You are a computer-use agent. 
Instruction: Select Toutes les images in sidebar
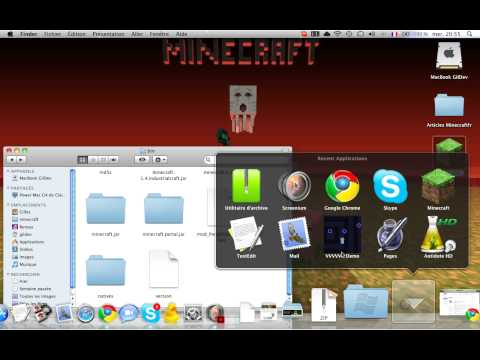[x=33, y=296]
